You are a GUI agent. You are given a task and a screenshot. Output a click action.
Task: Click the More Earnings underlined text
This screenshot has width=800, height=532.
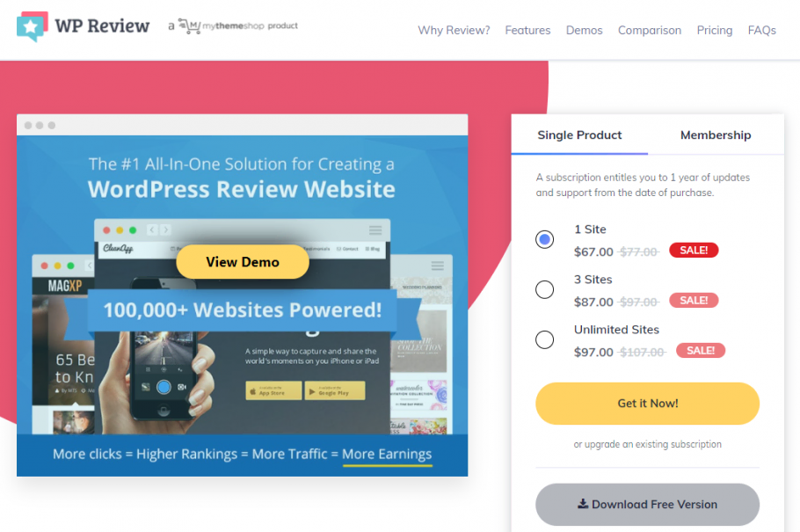[387, 454]
